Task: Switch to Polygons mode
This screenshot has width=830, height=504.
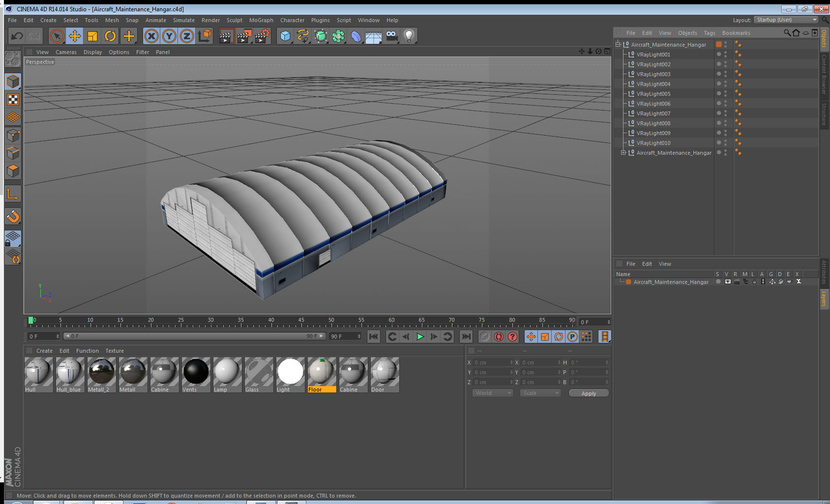Action: pos(13,171)
